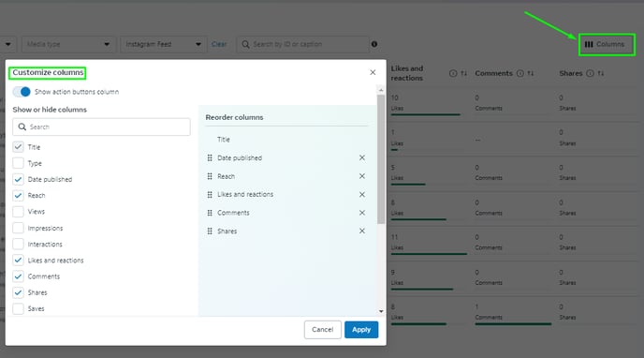Screen dimensions: 644x358
Task: Enable the Saves column checkbox
Action: (18, 308)
